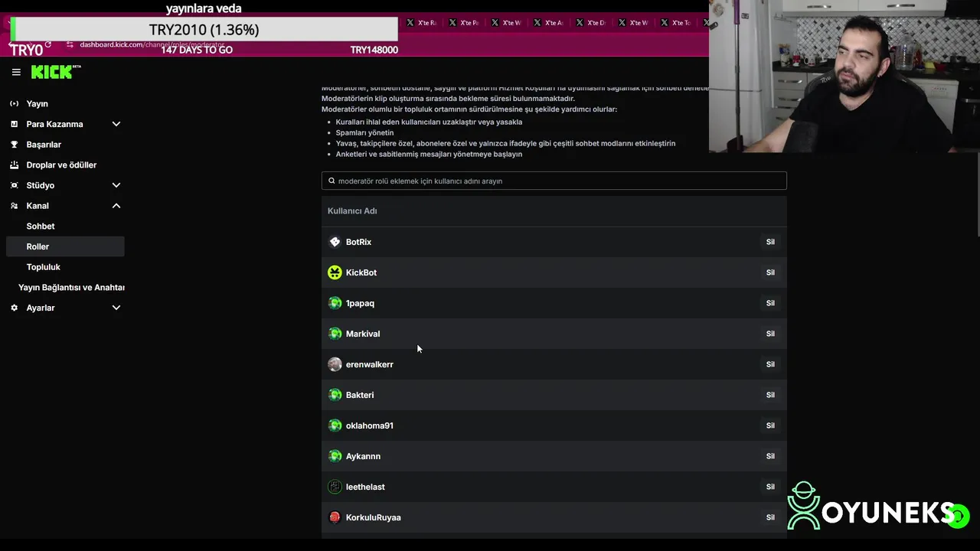The width and height of the screenshot is (980, 551).
Task: Click the Stüdyo icon
Action: click(x=15, y=185)
